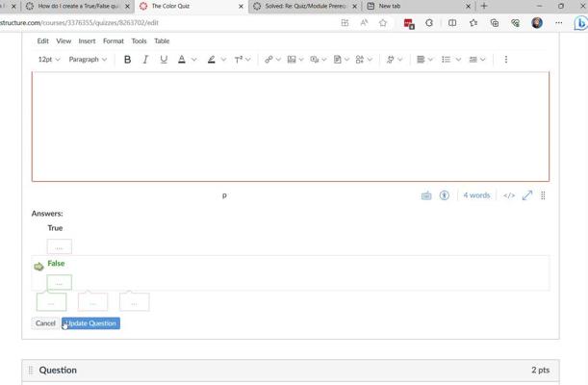This screenshot has height=385, width=588.
Task: Toggle bold formatting in the editor toolbar
Action: pos(127,60)
